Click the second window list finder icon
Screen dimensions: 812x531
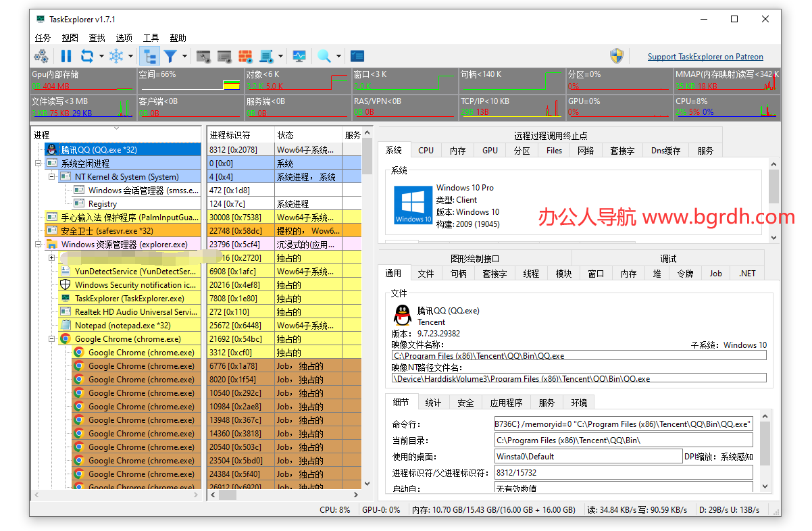pyautogui.click(x=224, y=56)
